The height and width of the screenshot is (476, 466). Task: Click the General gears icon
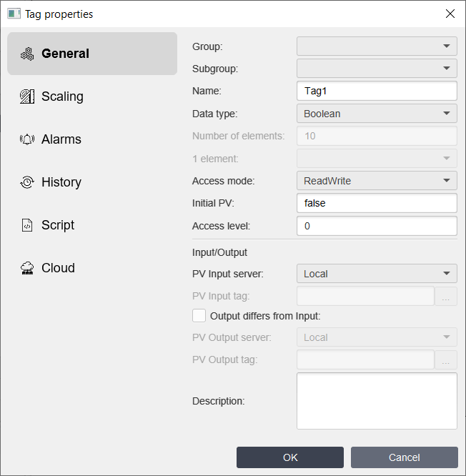[27, 54]
